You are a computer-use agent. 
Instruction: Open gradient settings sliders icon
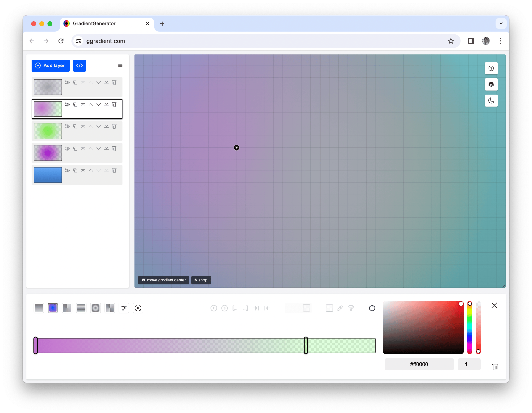click(x=124, y=308)
